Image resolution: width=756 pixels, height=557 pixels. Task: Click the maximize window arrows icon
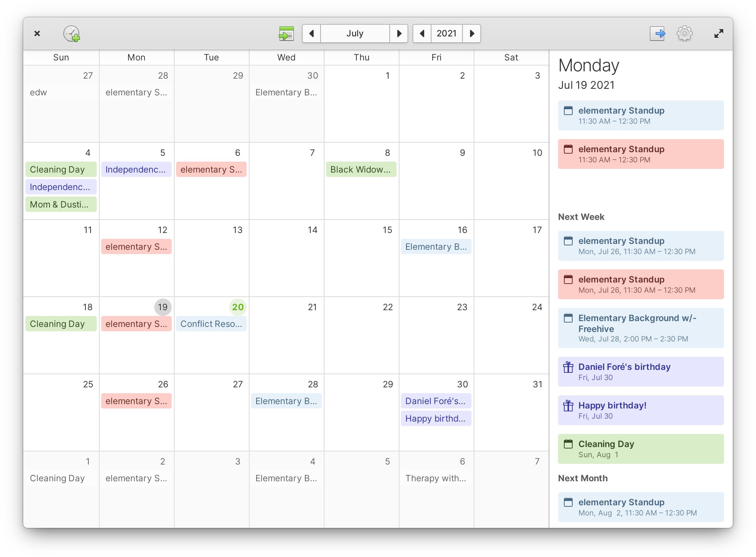[719, 34]
